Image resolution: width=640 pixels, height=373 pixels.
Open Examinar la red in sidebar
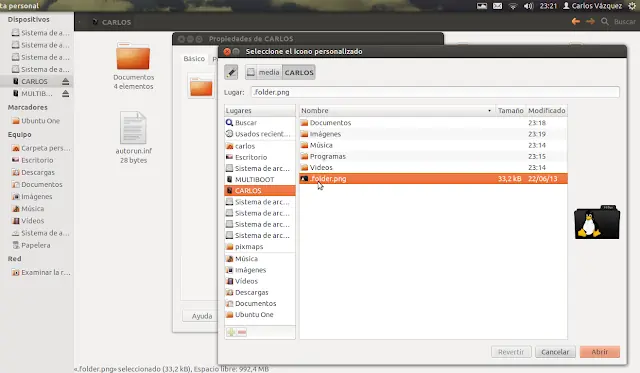41,272
